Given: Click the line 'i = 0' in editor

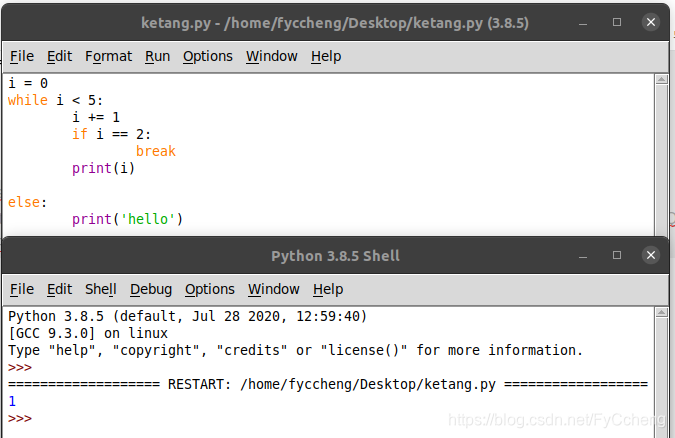Looking at the screenshot, I should click(x=28, y=83).
